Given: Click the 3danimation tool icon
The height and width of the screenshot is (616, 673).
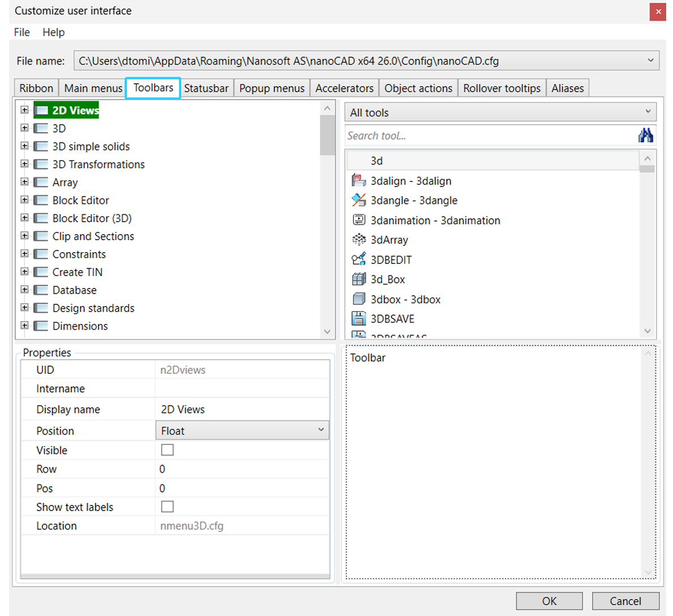Looking at the screenshot, I should coord(359,220).
